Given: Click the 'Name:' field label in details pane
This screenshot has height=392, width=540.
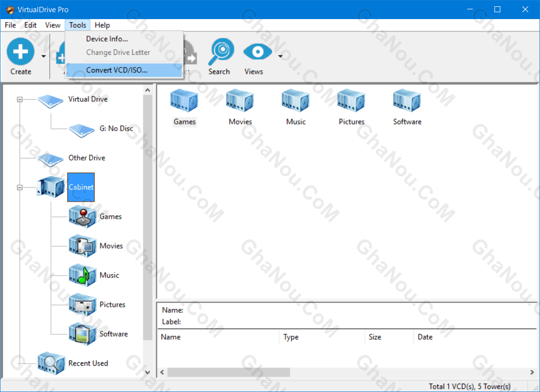Looking at the screenshot, I should 172,310.
